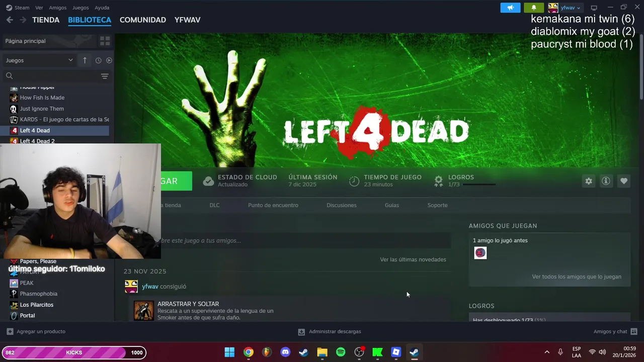
Task: Click the library search magnifier icon
Action: 9,76
